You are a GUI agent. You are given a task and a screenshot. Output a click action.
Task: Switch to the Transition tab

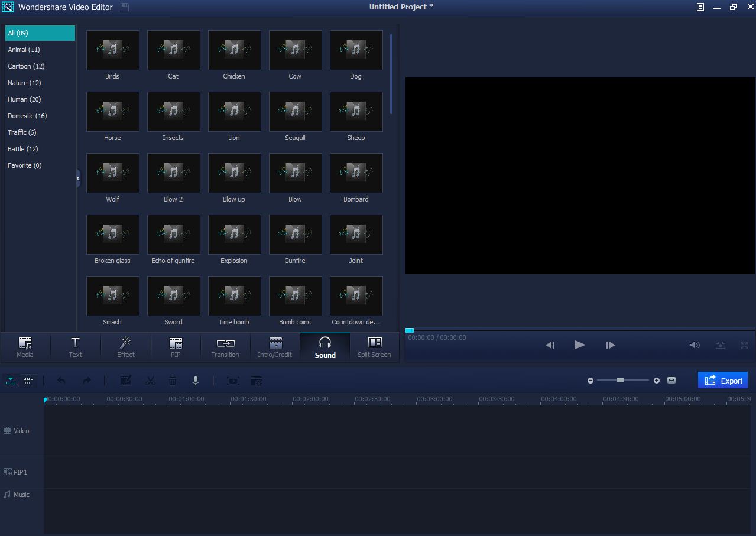click(225, 347)
